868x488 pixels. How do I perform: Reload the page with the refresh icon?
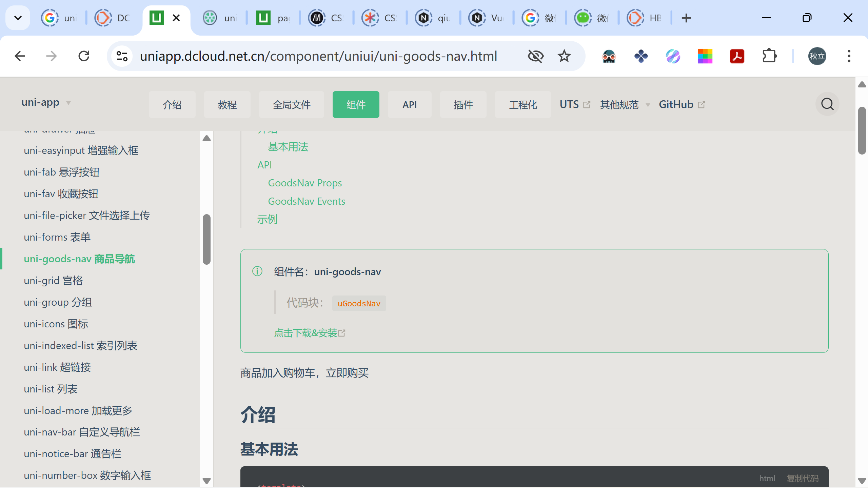coord(84,56)
